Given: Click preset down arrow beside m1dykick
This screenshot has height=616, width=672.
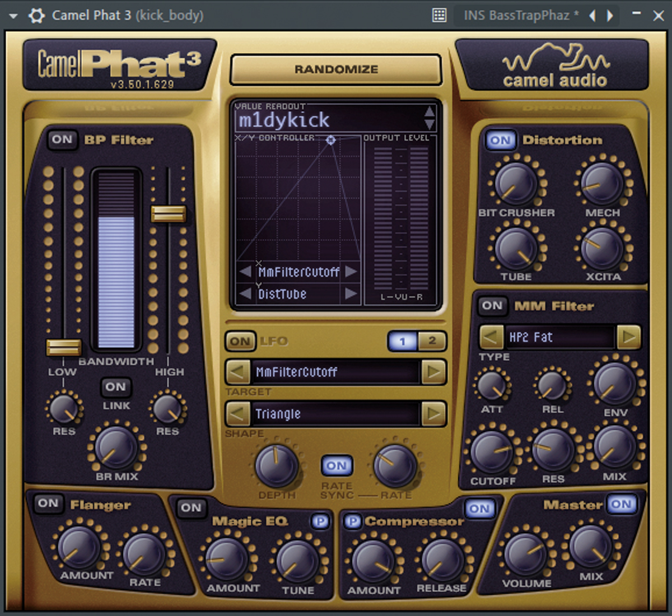Looking at the screenshot, I should click(429, 124).
